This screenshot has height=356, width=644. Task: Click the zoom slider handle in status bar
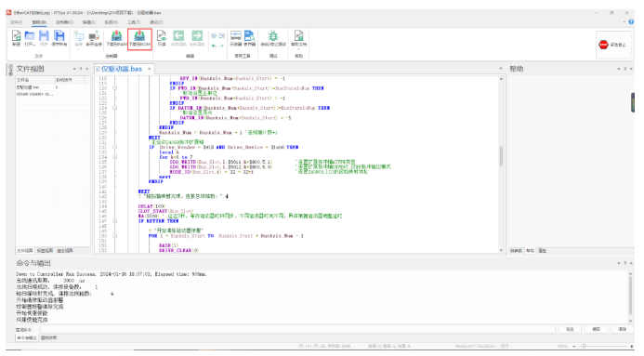pos(584,346)
